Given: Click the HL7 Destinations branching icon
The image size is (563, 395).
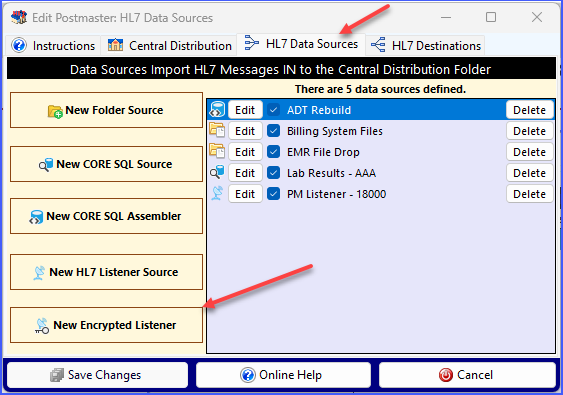Looking at the screenshot, I should tap(378, 45).
